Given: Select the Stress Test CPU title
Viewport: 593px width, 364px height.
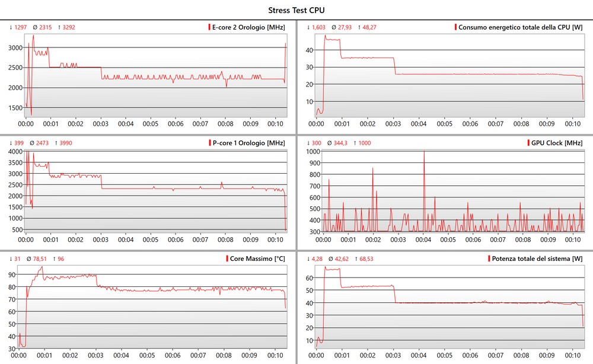Looking at the screenshot, I should [296, 10].
